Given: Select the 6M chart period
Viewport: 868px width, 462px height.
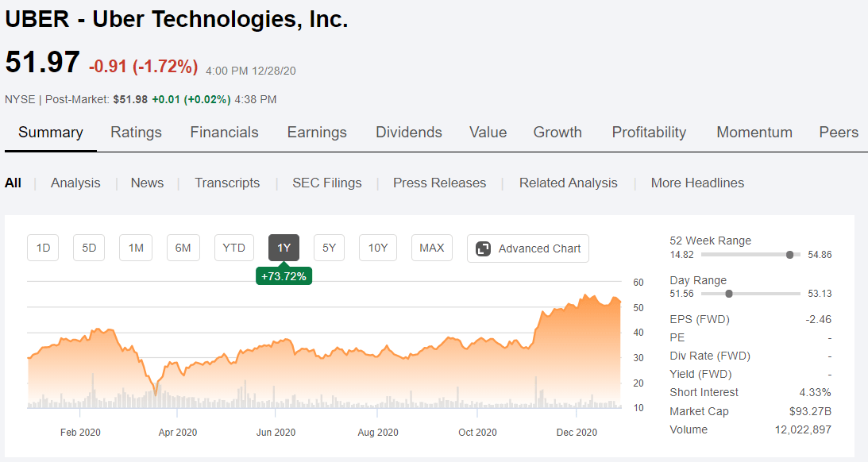Looking at the screenshot, I should coord(183,248).
